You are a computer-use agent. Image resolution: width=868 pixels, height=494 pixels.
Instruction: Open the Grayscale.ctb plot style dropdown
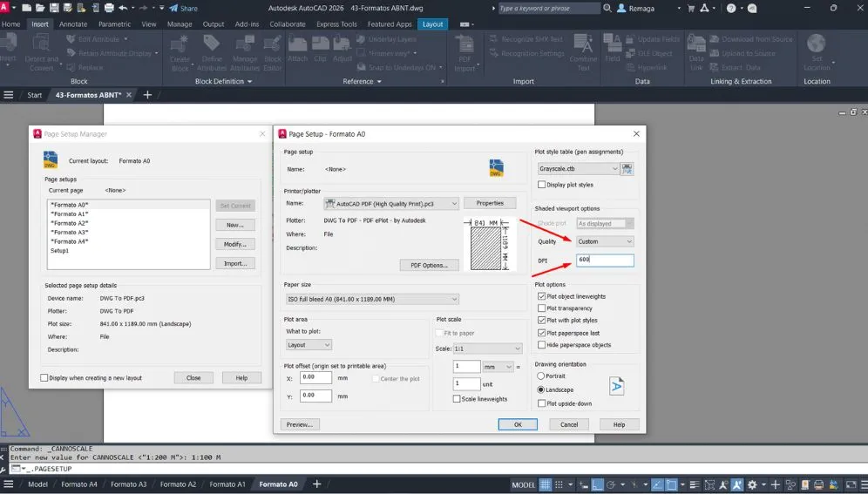(x=578, y=169)
